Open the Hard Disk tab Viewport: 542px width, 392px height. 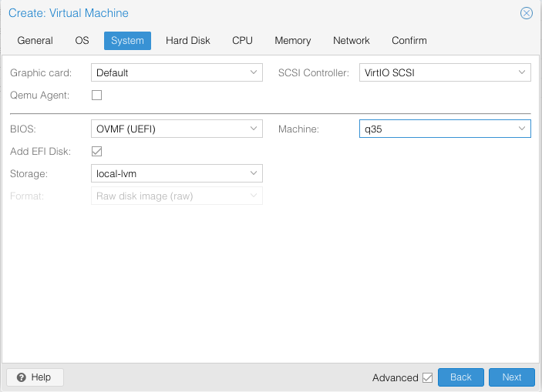187,41
